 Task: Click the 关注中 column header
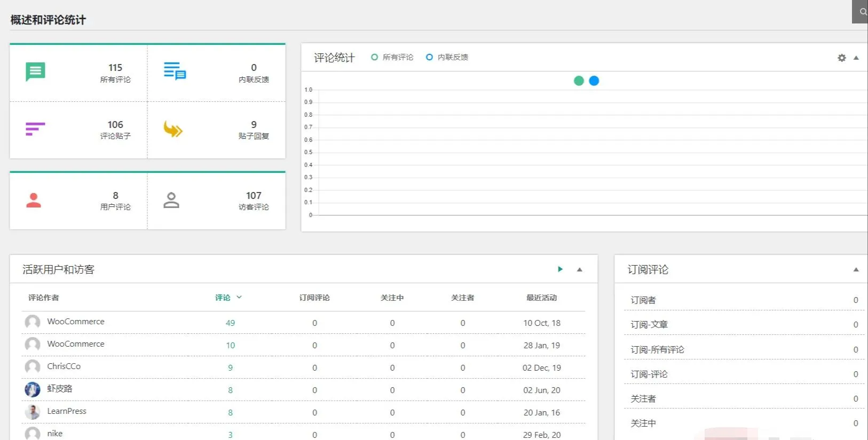[x=392, y=298]
